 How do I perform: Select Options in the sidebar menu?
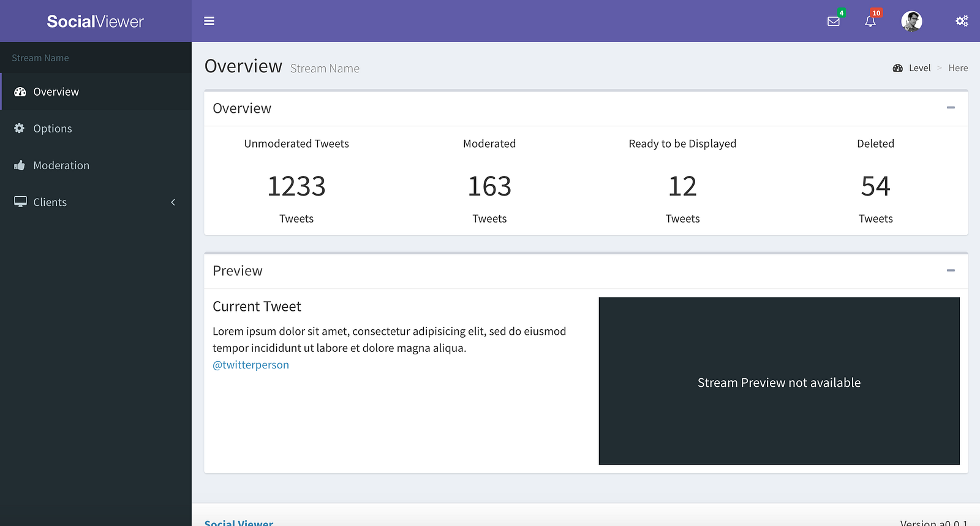pyautogui.click(x=96, y=128)
